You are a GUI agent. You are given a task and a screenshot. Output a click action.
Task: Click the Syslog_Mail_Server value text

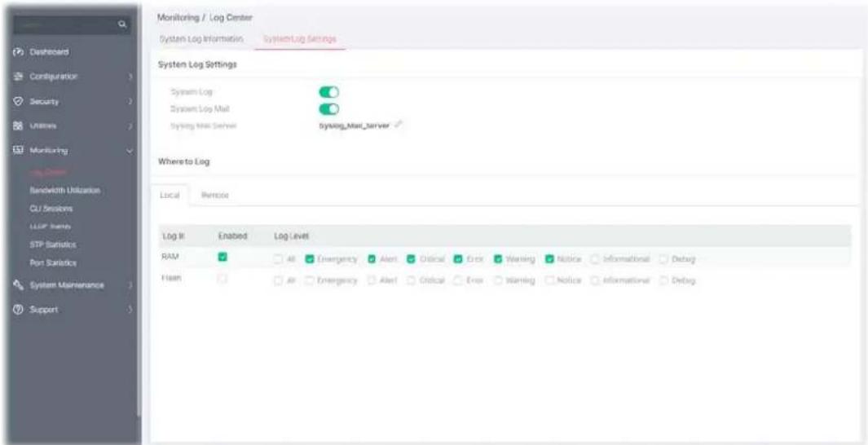[x=355, y=125]
